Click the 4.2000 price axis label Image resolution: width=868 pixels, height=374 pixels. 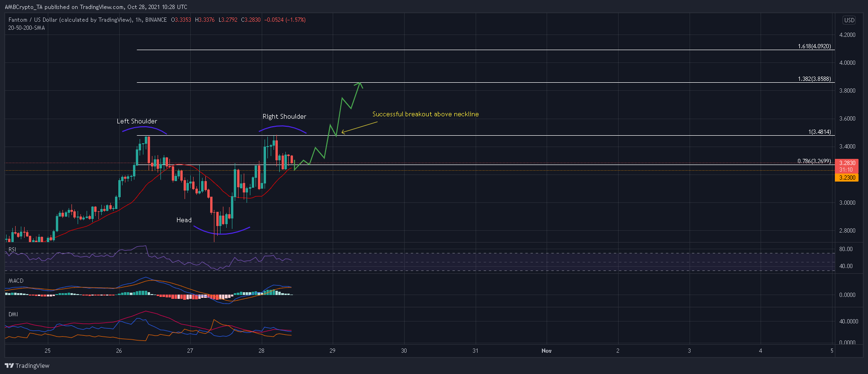847,35
